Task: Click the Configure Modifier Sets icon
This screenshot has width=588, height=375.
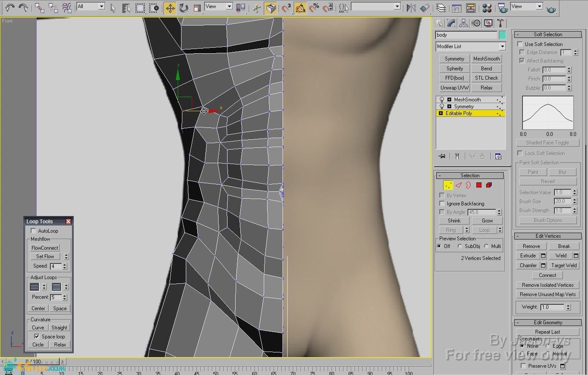Action: pyautogui.click(x=498, y=156)
